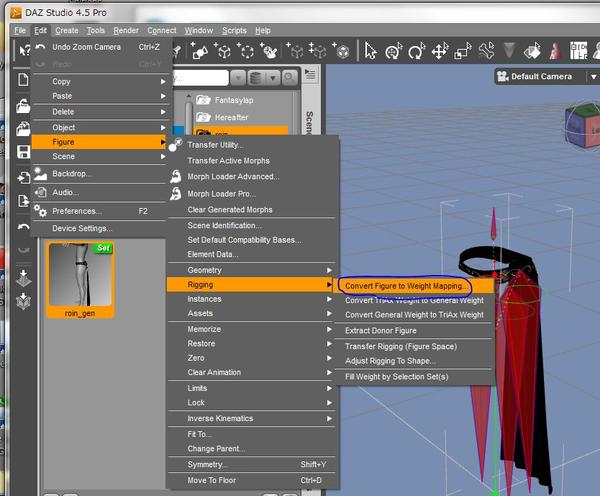Expand the Inverse Kinematics submenu
This screenshot has width=600, height=496.
pyautogui.click(x=251, y=419)
